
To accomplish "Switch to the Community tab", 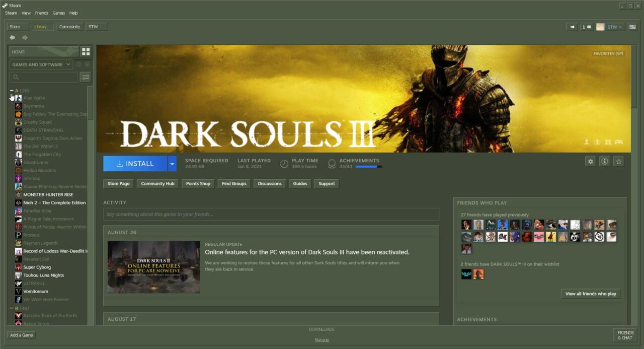I will click(69, 27).
